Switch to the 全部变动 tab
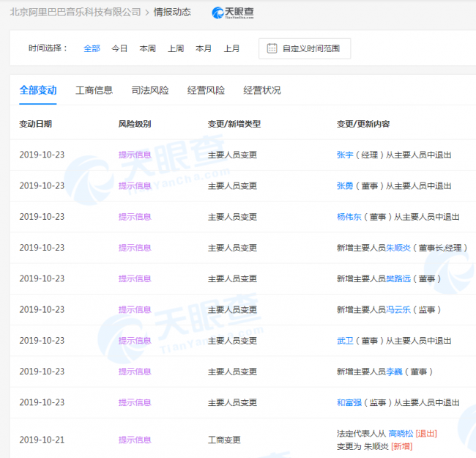476x458 pixels. coord(38,90)
